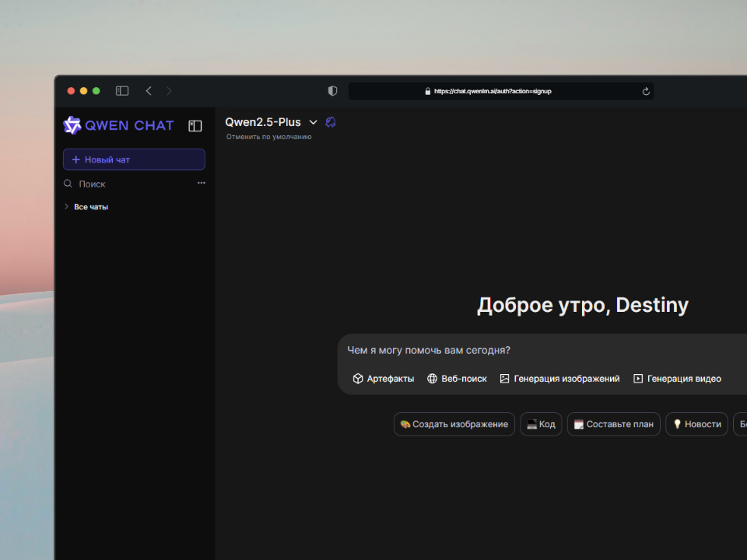Open the chat options ellipsis menu
This screenshot has width=747, height=560.
tap(202, 183)
